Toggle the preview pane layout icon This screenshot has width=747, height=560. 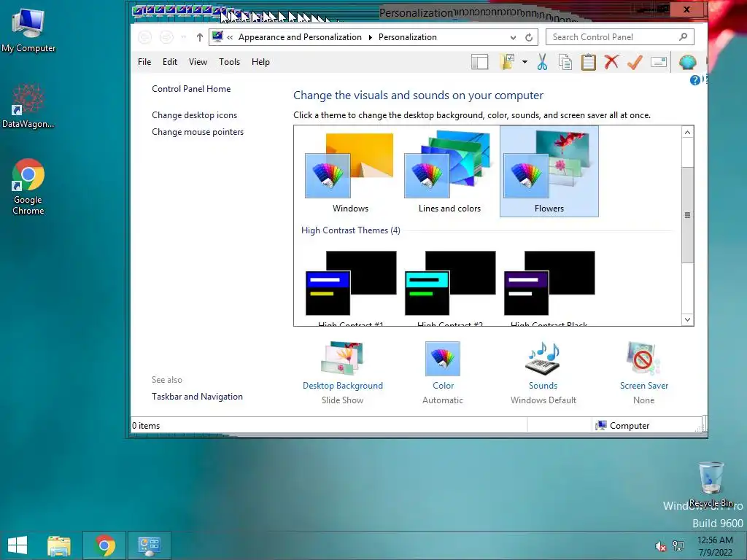pos(480,62)
